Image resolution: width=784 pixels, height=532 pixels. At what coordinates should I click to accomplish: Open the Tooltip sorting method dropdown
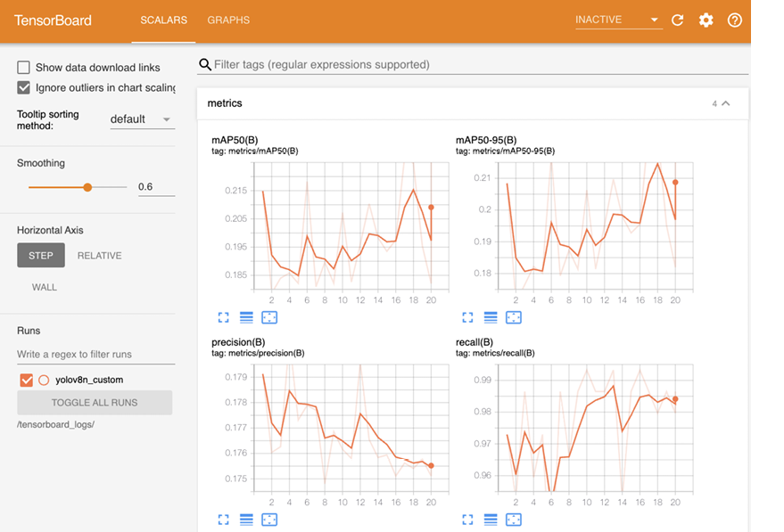coord(142,119)
